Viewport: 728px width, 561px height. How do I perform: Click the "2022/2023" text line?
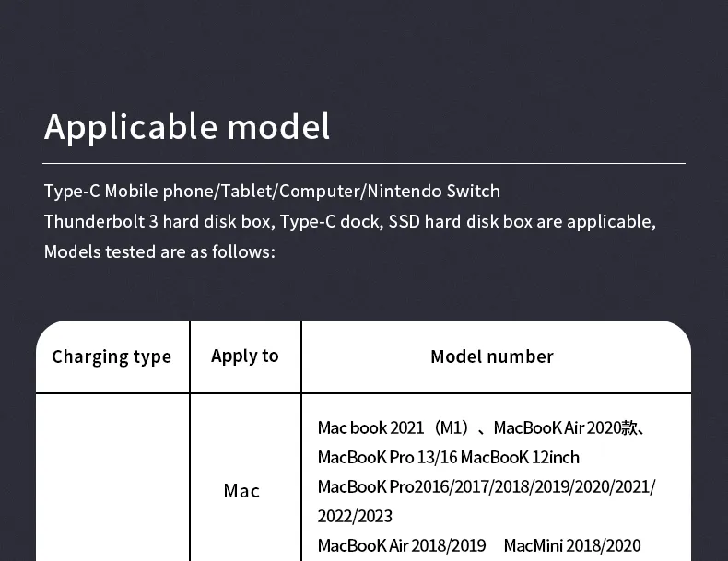click(x=355, y=516)
